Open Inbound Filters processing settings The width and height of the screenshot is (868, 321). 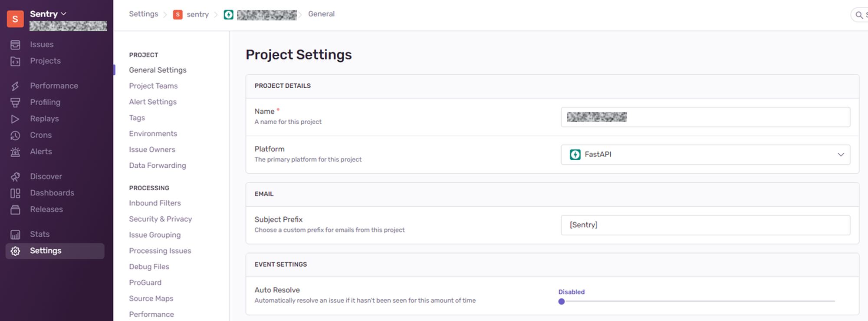point(155,203)
